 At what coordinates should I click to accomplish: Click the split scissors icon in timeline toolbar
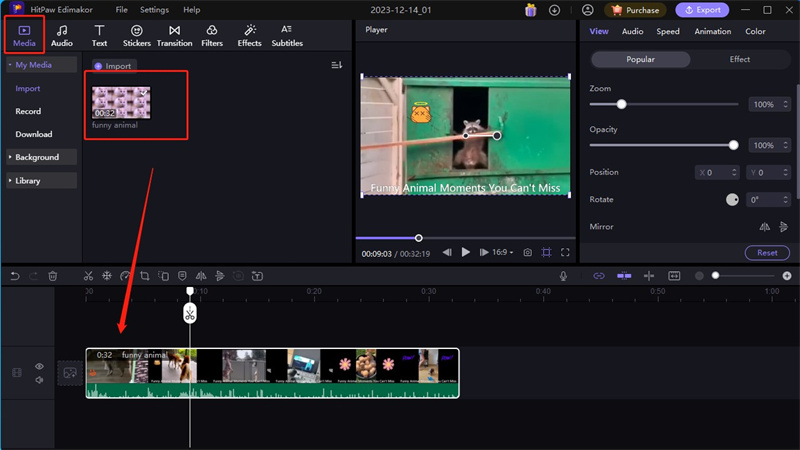(x=88, y=276)
